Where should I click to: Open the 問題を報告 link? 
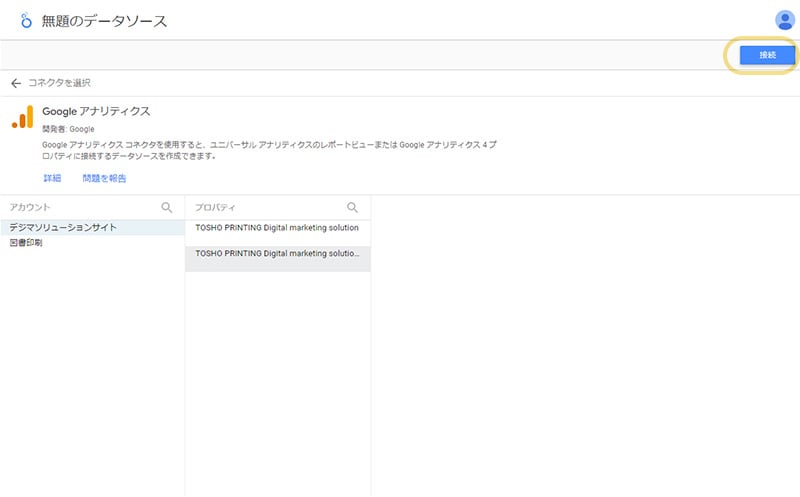click(x=104, y=178)
